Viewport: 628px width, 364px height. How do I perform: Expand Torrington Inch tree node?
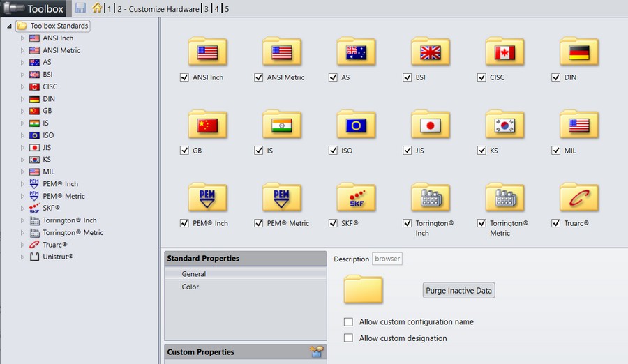click(22, 220)
